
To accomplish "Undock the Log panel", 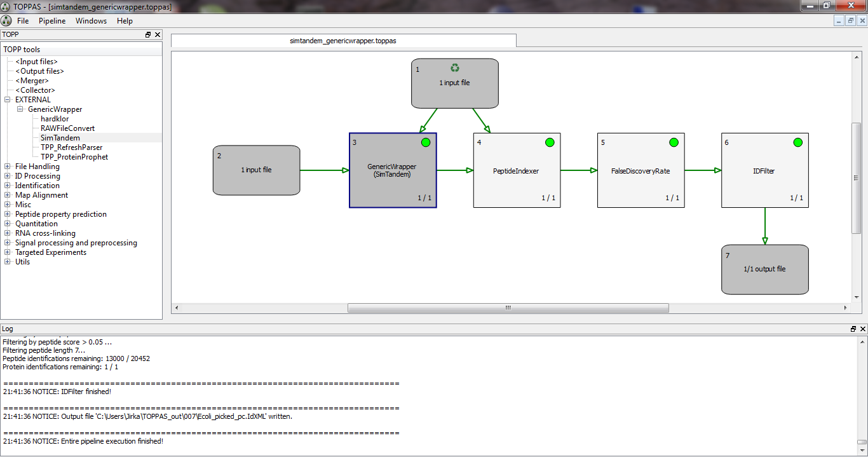I will point(853,329).
